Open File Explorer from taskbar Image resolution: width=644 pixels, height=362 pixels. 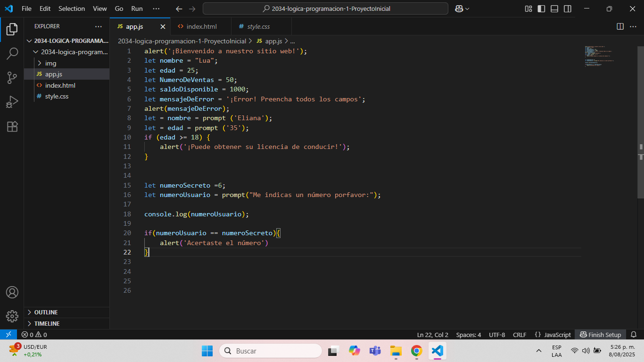(396, 351)
